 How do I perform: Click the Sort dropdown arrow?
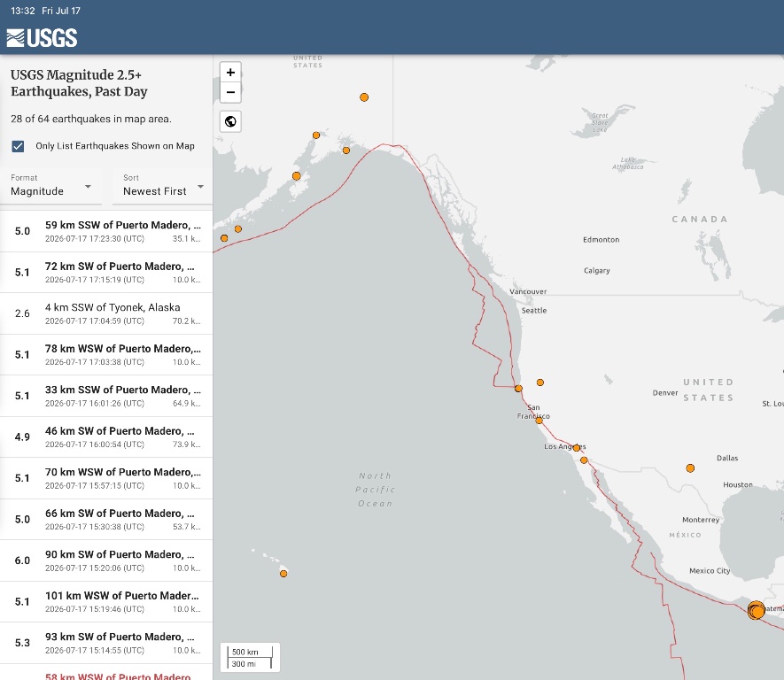click(200, 186)
